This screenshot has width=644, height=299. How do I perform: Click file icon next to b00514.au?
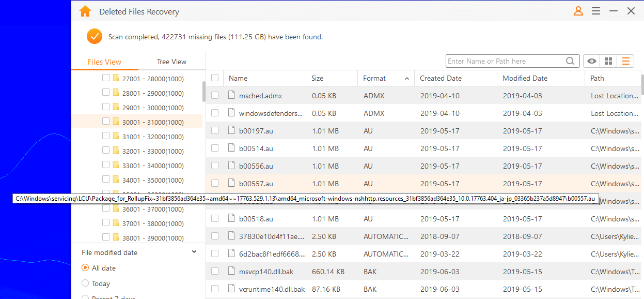[x=231, y=148]
